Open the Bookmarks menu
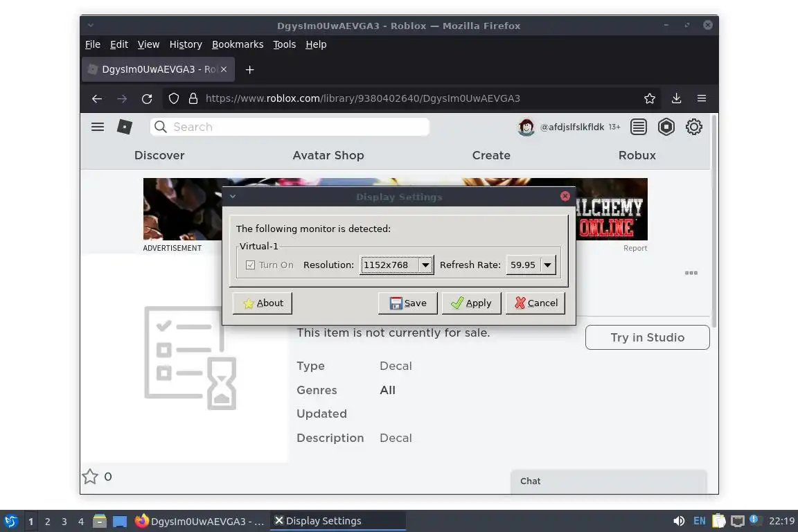The width and height of the screenshot is (798, 532). pyautogui.click(x=238, y=44)
